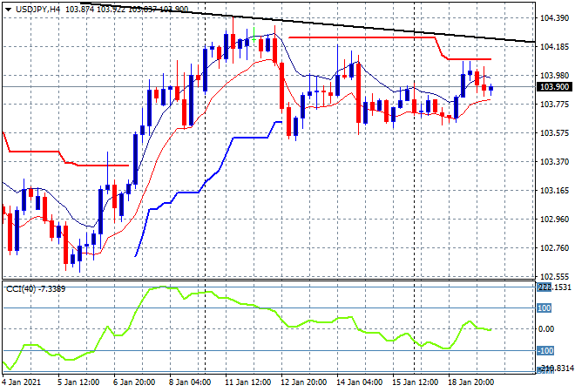Click the USDJPY,H4 chart title text

(37, 10)
